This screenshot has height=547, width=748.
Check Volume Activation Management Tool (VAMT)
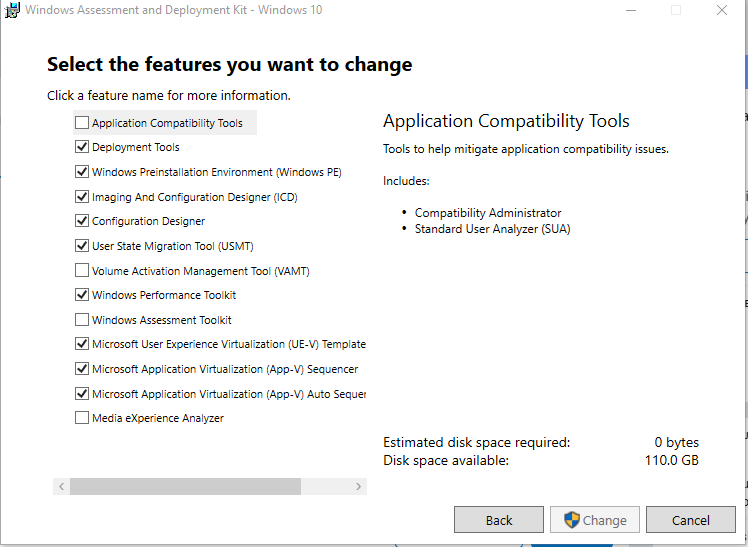point(82,271)
